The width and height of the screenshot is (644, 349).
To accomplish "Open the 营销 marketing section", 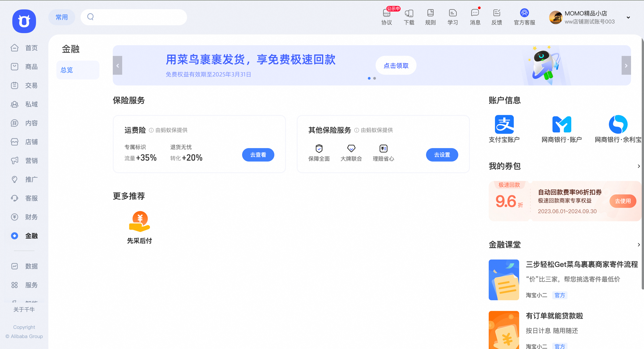I will (x=24, y=160).
